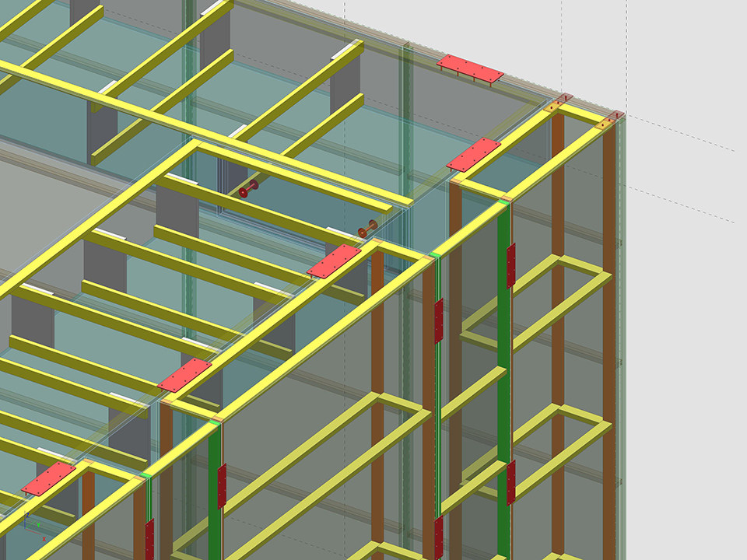Select the red plate in the center of the view
This screenshot has width=747, height=560.
coord(333,261)
